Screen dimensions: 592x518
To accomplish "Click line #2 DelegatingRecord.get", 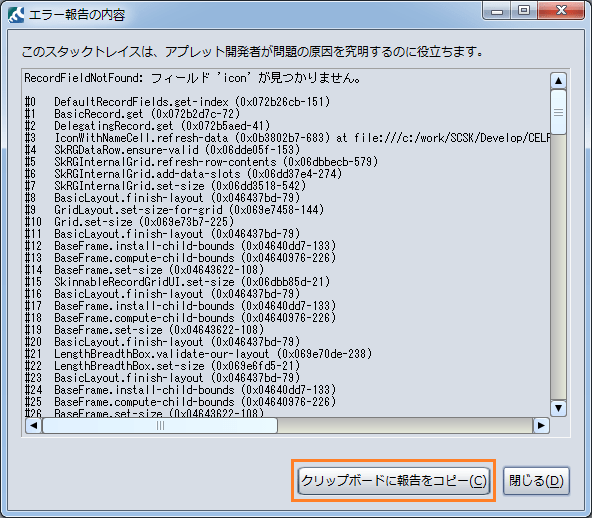I will point(147,126).
